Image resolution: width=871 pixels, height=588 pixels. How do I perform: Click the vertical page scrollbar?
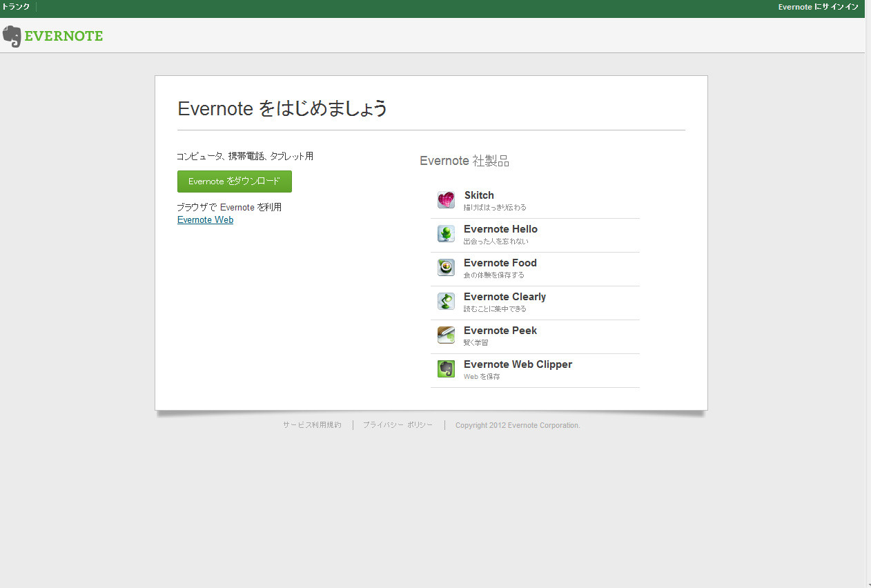(868, 294)
